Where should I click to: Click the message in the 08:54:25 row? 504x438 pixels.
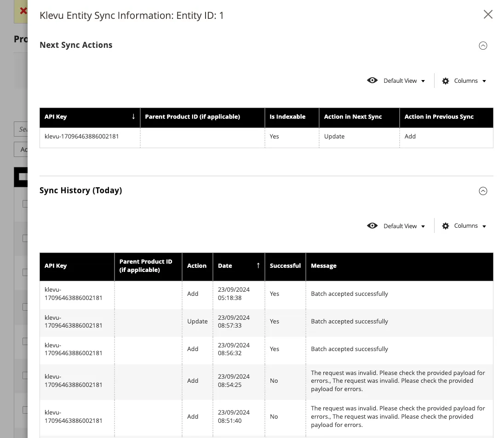pyautogui.click(x=398, y=381)
